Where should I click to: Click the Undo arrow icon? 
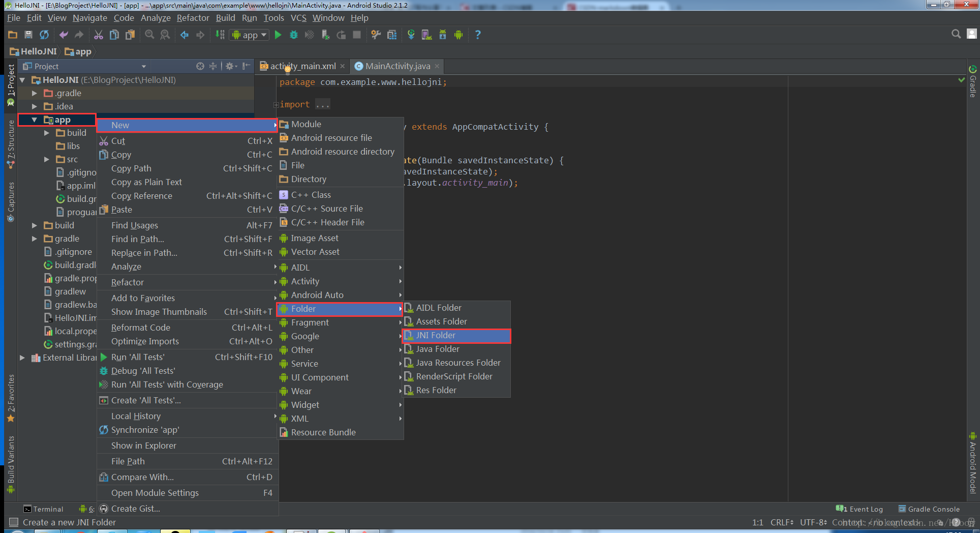click(64, 35)
